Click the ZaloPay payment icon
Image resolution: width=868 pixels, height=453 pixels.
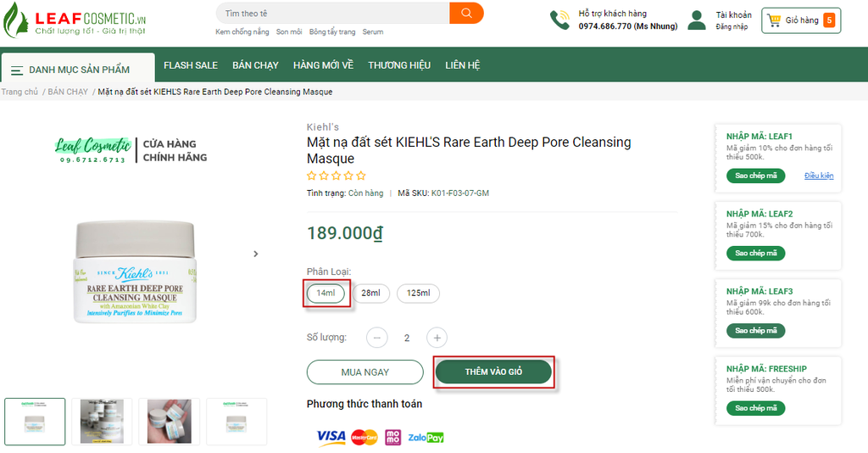426,438
